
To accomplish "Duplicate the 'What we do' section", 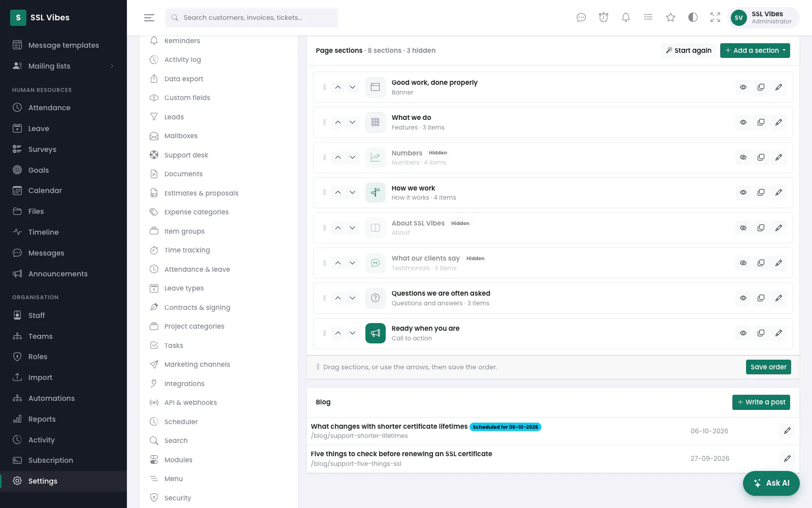I will point(761,122).
